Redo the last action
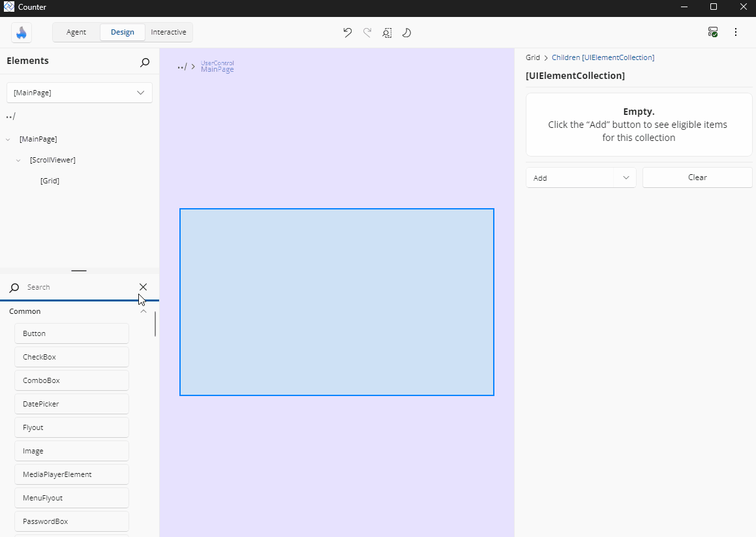The image size is (756, 537). pos(367,32)
